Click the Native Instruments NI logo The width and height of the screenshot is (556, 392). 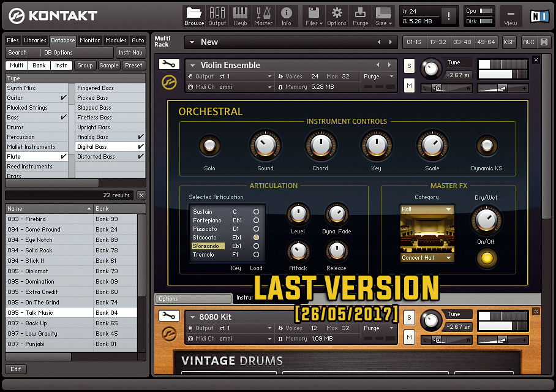coord(539,16)
